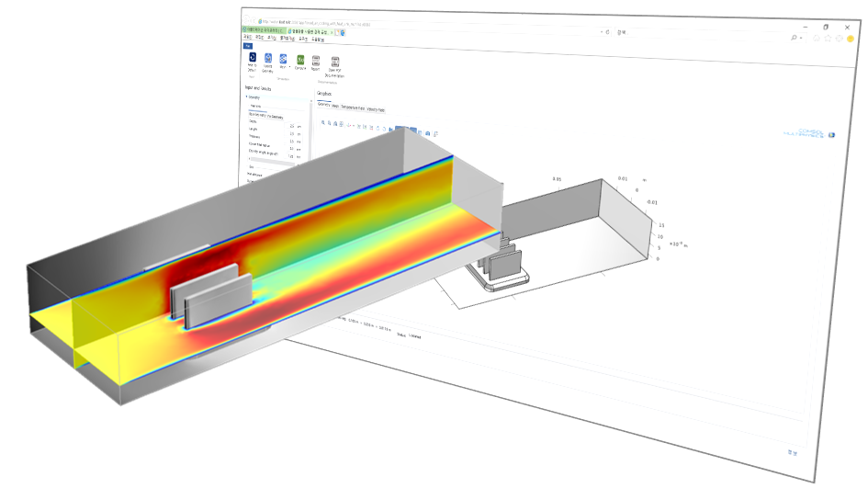Switch to the Temperature Field tab
Screen dimensions: 868x488
[353, 108]
